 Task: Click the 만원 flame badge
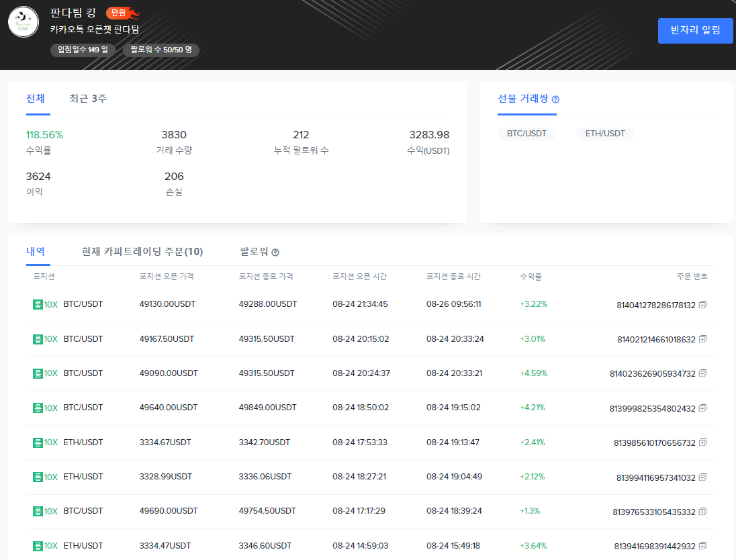click(x=122, y=13)
